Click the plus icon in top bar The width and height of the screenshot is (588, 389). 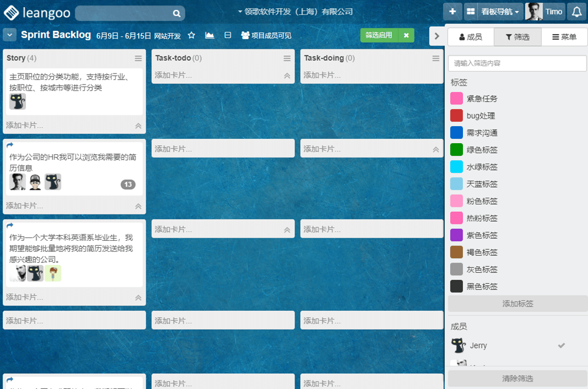coord(452,12)
